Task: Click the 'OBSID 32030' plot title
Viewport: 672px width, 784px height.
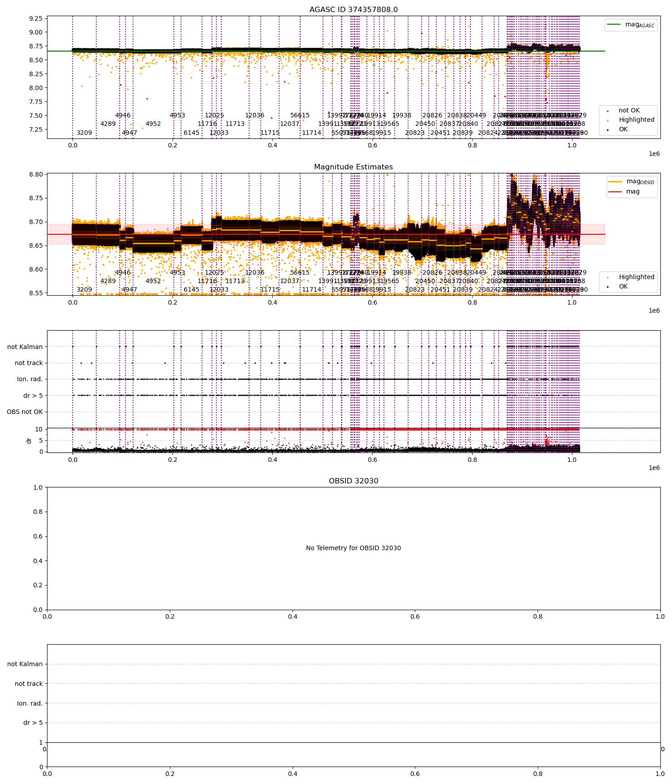Action: pyautogui.click(x=353, y=481)
